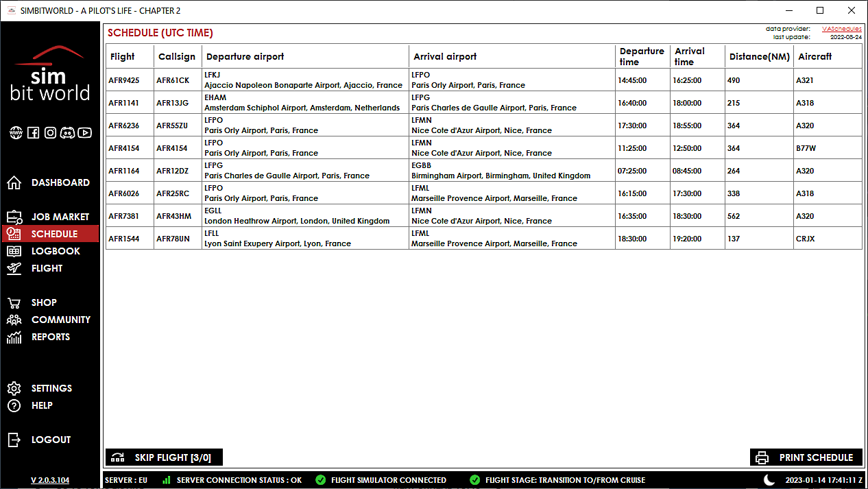Click the CRJX aircraft cell
868x489 pixels.
click(x=828, y=239)
